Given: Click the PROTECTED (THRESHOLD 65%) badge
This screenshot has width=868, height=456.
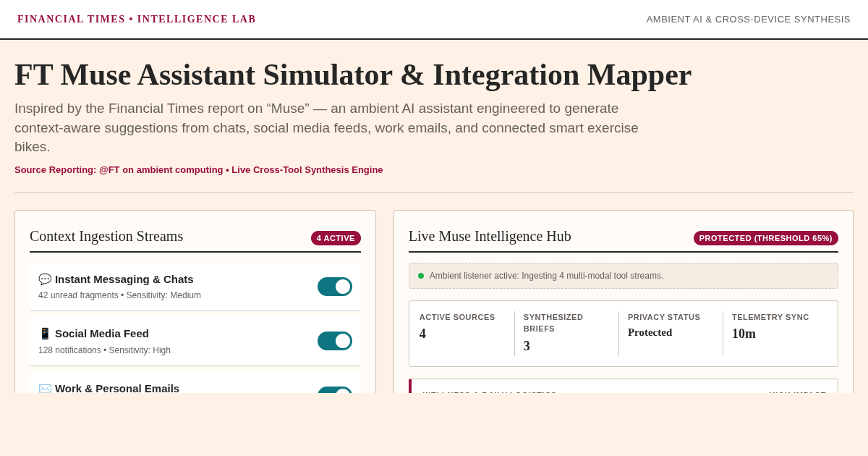Looking at the screenshot, I should [766, 238].
